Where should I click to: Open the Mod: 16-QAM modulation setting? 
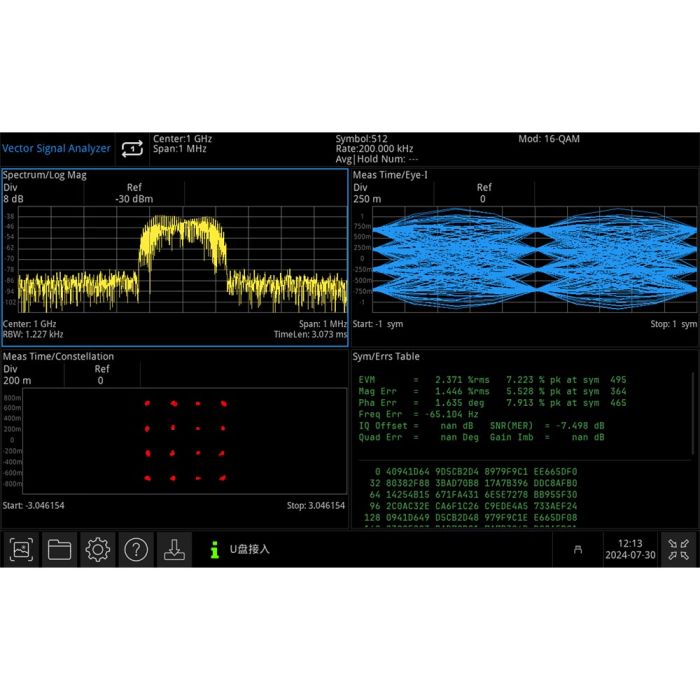point(548,139)
